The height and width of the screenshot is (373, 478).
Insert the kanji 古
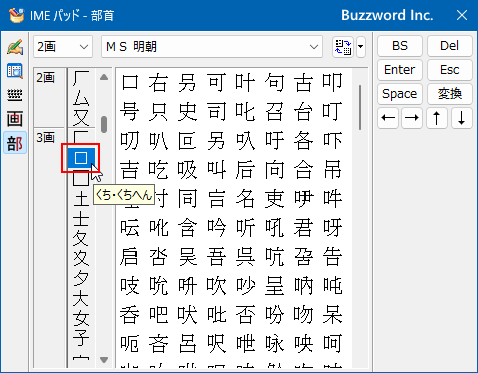click(303, 83)
